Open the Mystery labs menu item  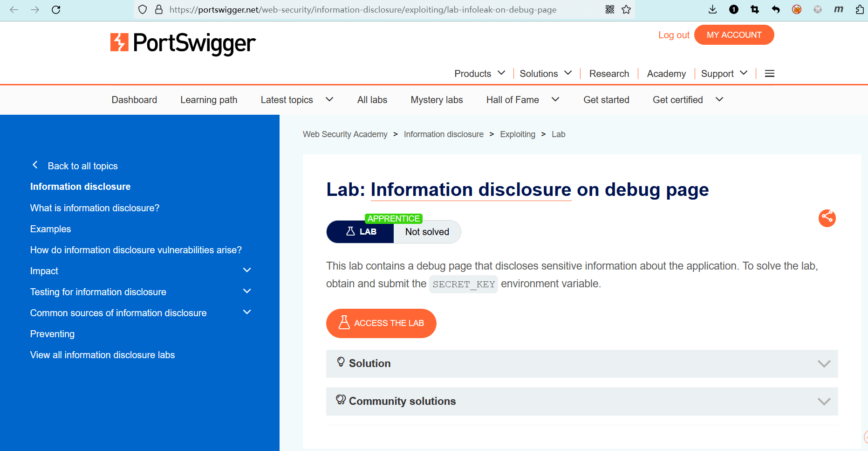point(437,100)
